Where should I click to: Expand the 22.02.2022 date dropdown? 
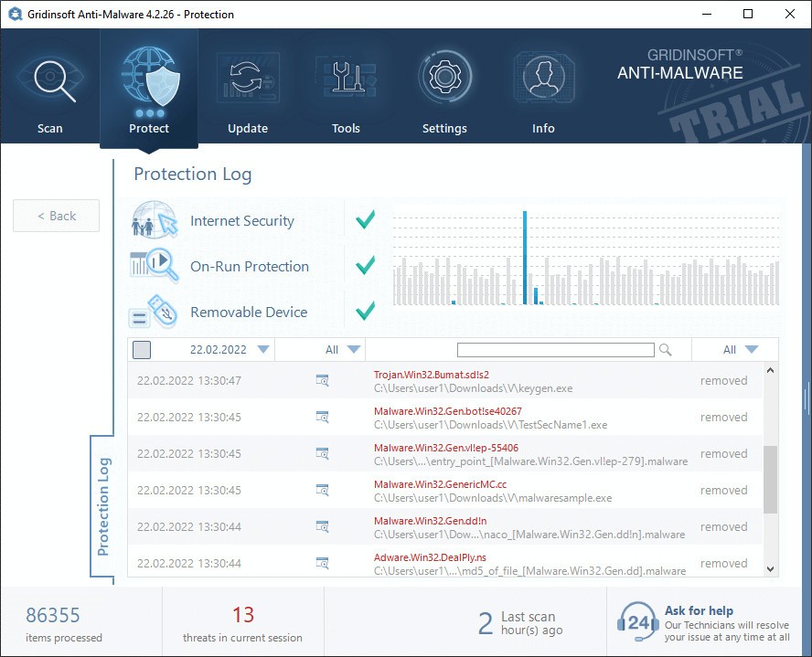click(263, 350)
